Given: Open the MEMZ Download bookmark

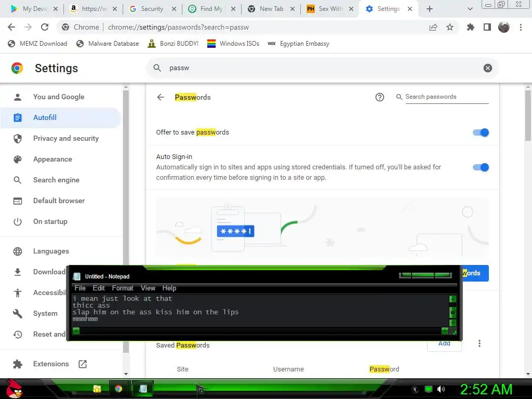Looking at the screenshot, I should click(x=37, y=44).
